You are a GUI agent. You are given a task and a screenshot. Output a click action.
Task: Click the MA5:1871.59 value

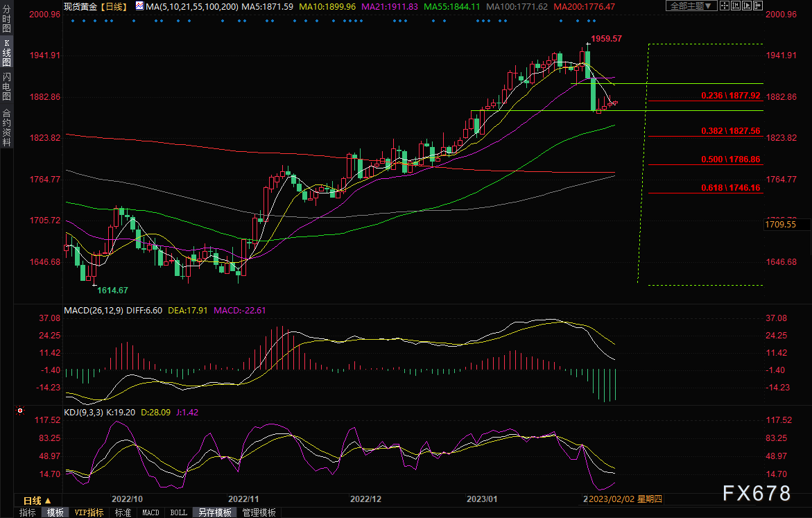click(267, 7)
